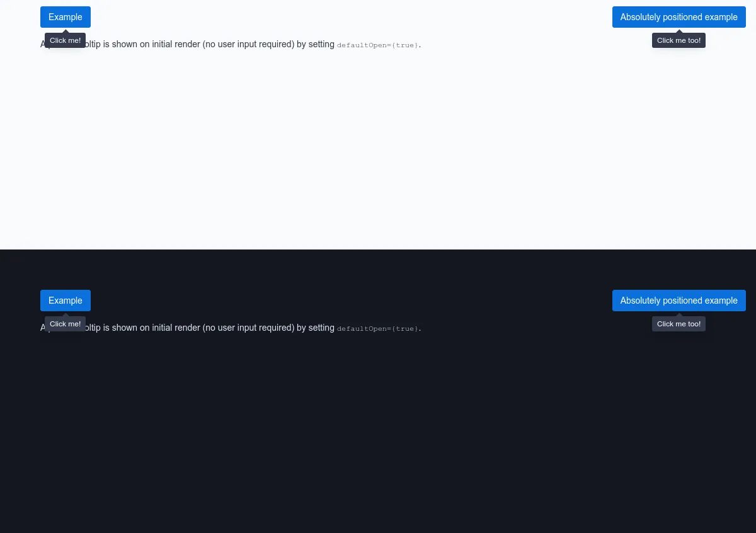Image resolution: width=756 pixels, height=533 pixels.
Task: Click arrow tip of light-theme 'Click me too!' tooltip
Action: (x=679, y=31)
